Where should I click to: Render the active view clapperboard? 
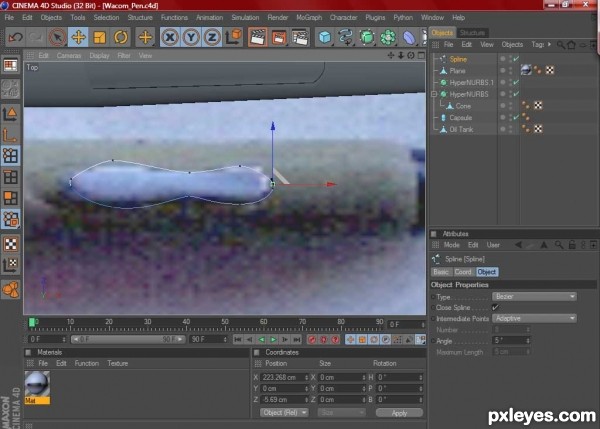(258, 38)
